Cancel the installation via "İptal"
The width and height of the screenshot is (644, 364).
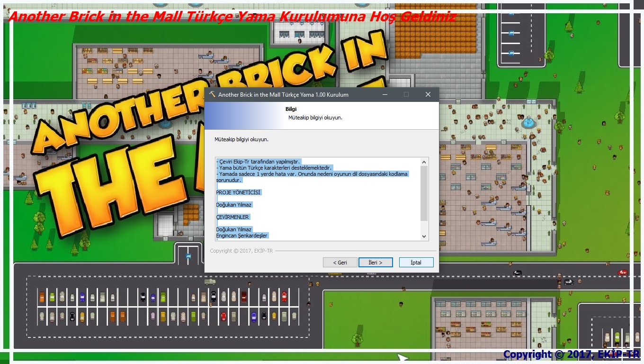point(416,263)
